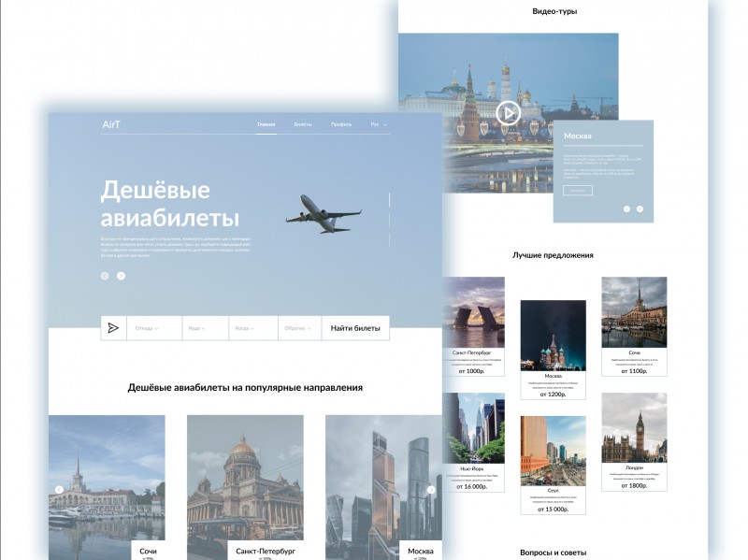
Task: Click the Москва panel previous arrow
Action: click(626, 208)
